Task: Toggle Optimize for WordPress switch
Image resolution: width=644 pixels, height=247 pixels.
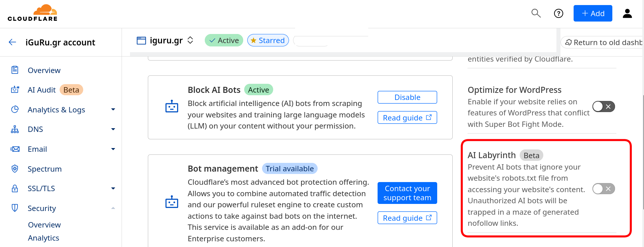Action: tap(604, 107)
